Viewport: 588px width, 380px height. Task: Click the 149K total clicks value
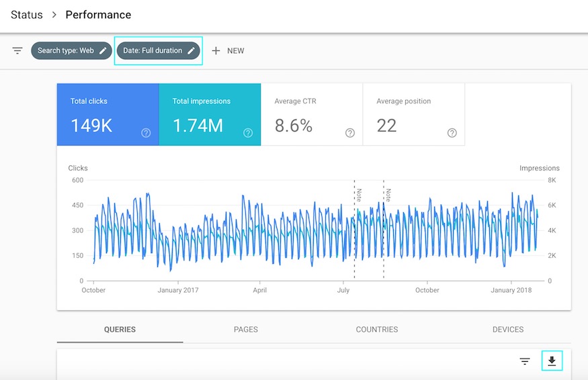pos(91,126)
